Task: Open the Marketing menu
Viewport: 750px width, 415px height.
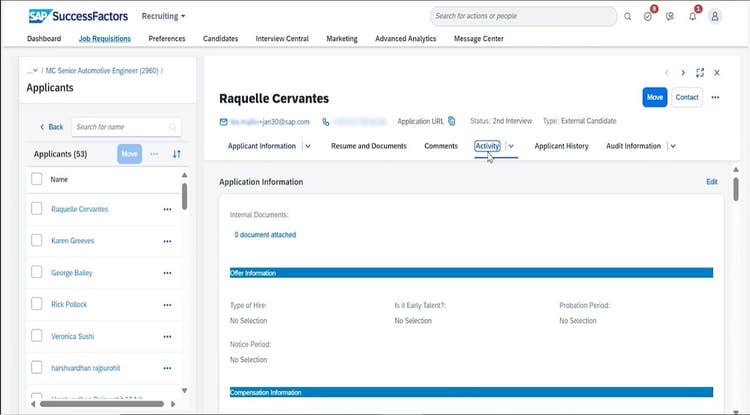Action: pyautogui.click(x=342, y=39)
